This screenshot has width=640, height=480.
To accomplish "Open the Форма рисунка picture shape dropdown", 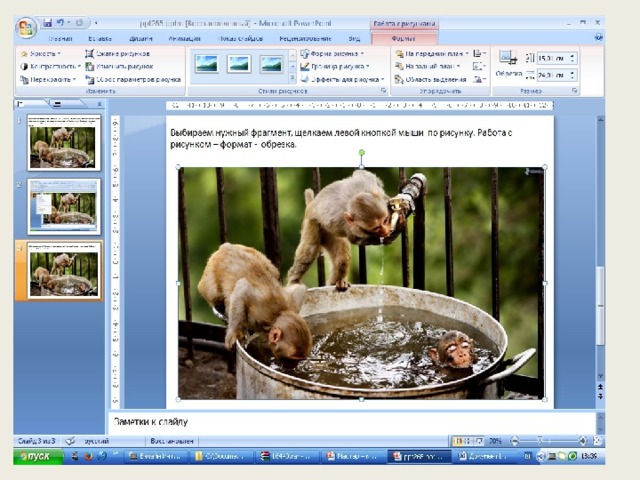I will 332,53.
